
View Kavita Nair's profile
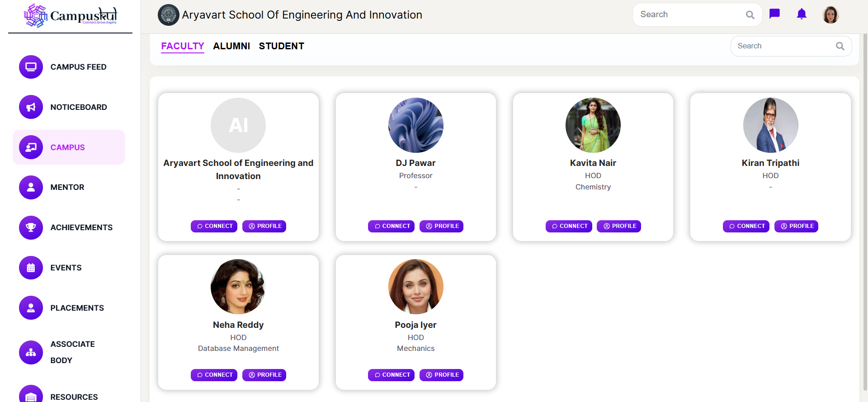click(619, 226)
